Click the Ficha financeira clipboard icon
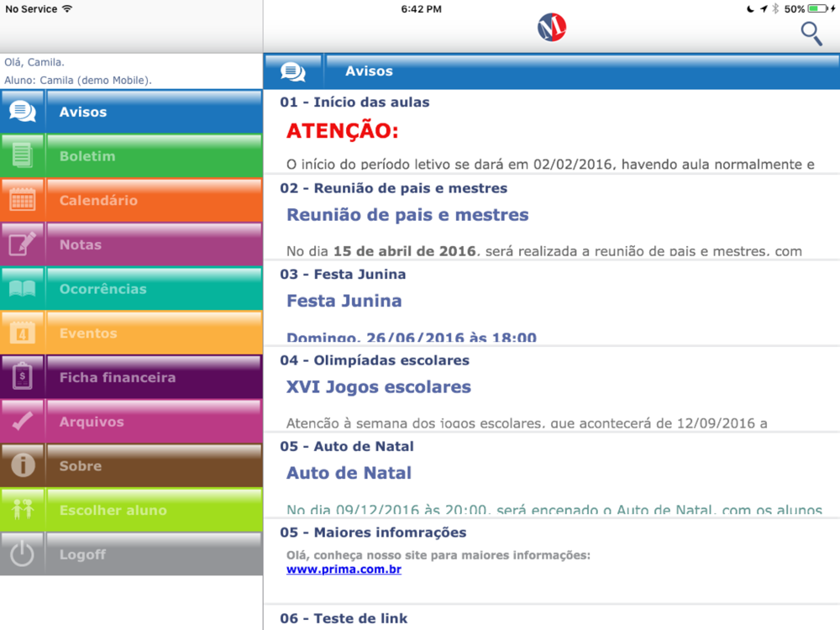The height and width of the screenshot is (630, 840). click(23, 376)
